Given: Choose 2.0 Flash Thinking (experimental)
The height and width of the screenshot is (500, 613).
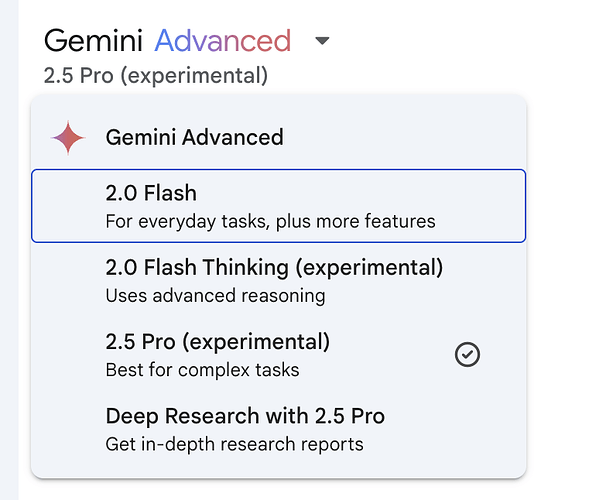Looking at the screenshot, I should (x=278, y=280).
